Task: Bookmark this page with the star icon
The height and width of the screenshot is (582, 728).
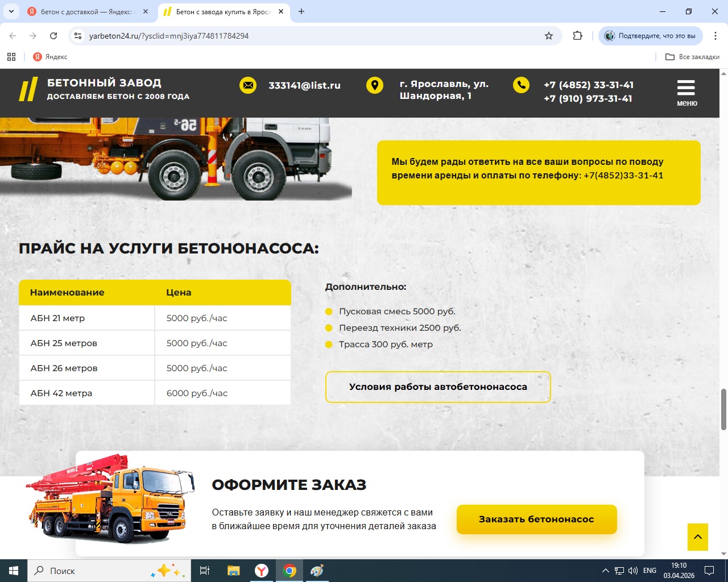Action: click(549, 36)
